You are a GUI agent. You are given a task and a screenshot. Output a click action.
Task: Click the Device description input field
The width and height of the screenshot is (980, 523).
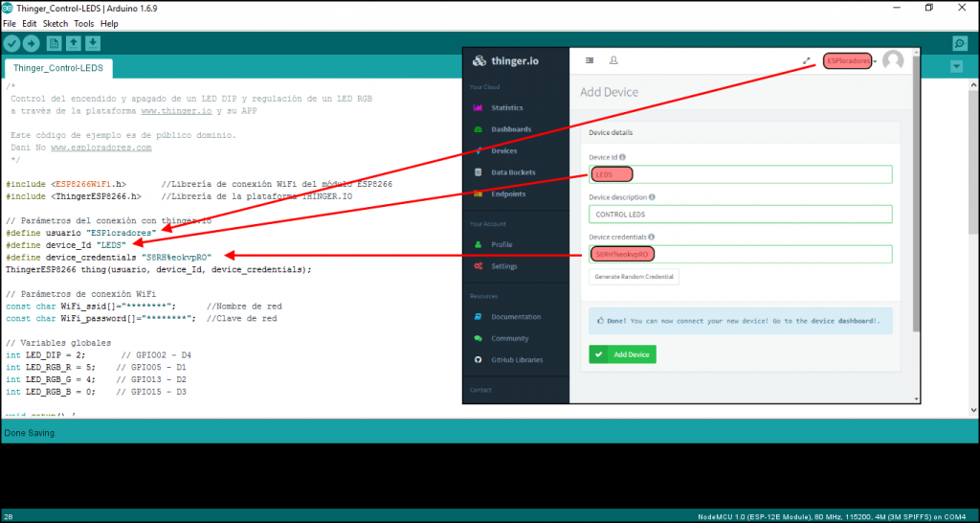coord(740,214)
